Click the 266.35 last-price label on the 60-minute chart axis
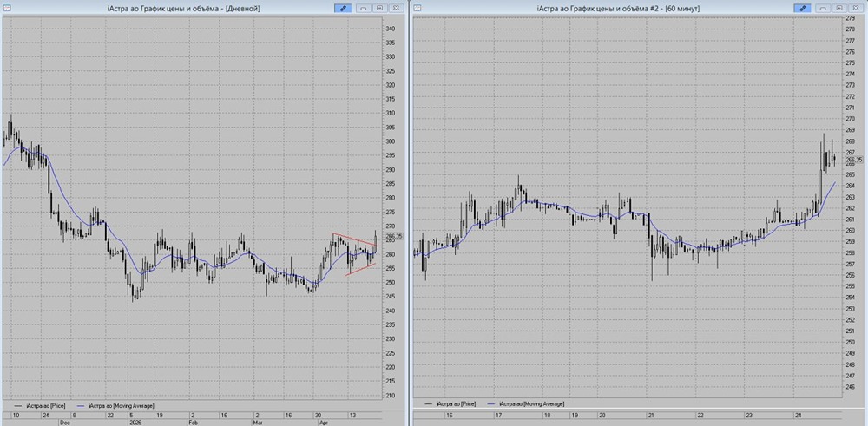This screenshot has width=868, height=426. [855, 160]
